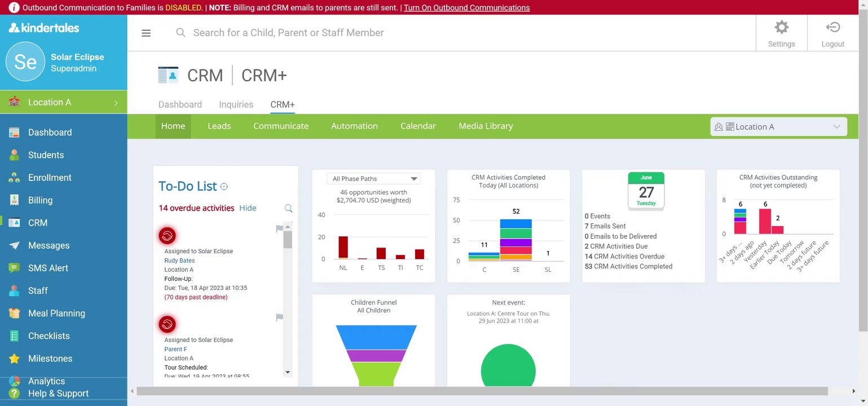Open the Leads menu item

tap(219, 126)
